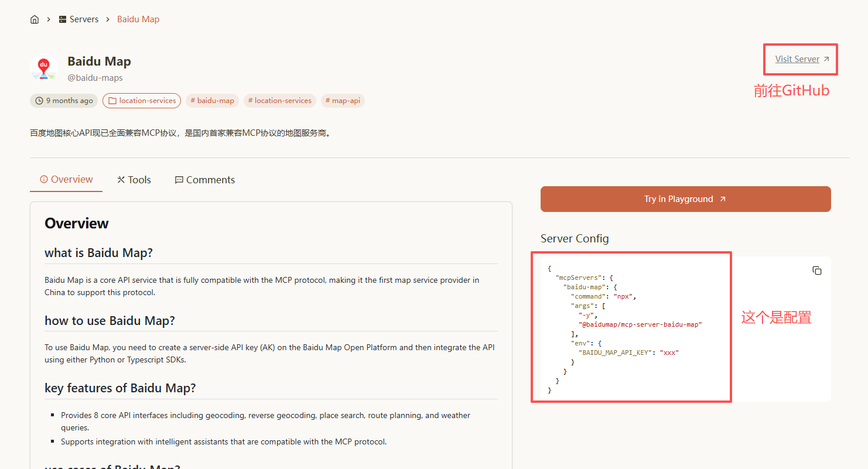
Task: Select the # location-services hashtag tag
Action: pyautogui.click(x=279, y=101)
